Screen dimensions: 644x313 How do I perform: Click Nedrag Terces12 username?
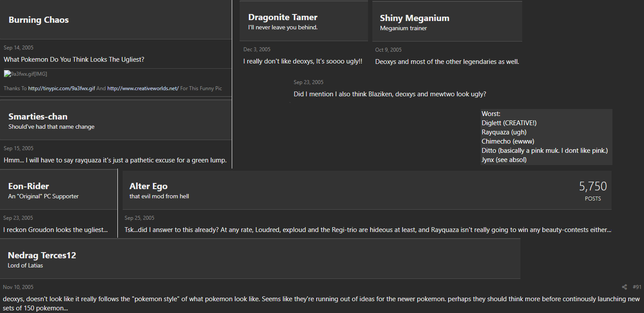coord(42,255)
